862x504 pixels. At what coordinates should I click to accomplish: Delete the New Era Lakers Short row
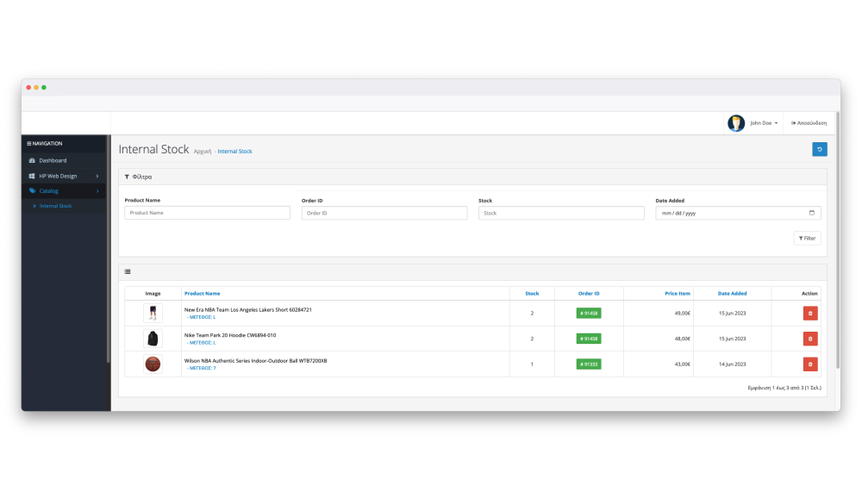pos(809,314)
